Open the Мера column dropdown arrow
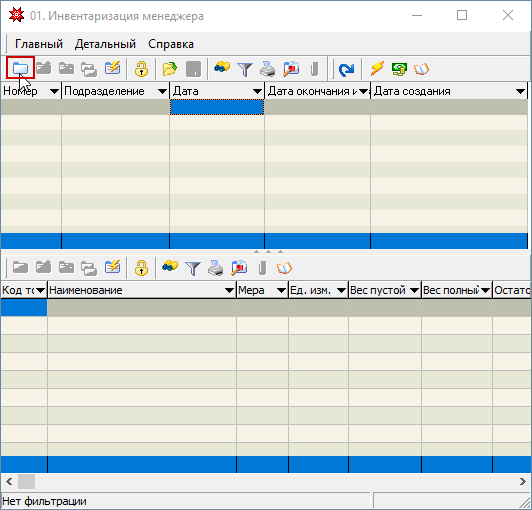The image size is (532, 510). click(281, 290)
